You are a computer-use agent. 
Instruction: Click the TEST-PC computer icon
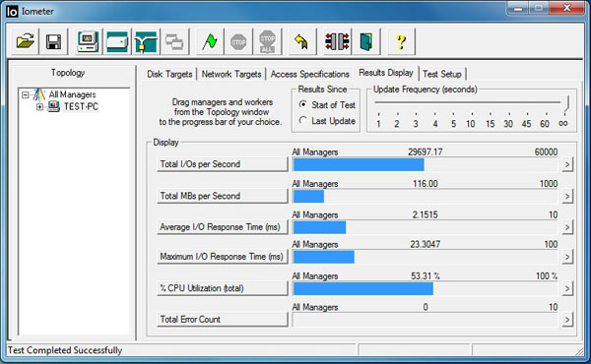coord(53,106)
